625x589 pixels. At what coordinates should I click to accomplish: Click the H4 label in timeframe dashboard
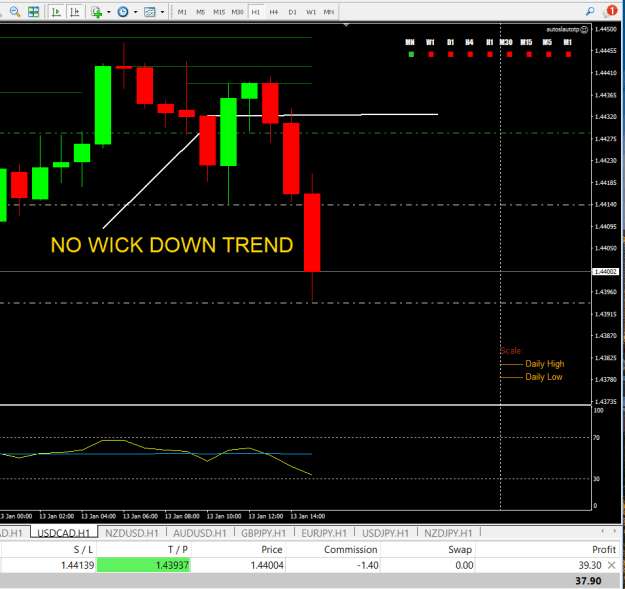pos(469,42)
